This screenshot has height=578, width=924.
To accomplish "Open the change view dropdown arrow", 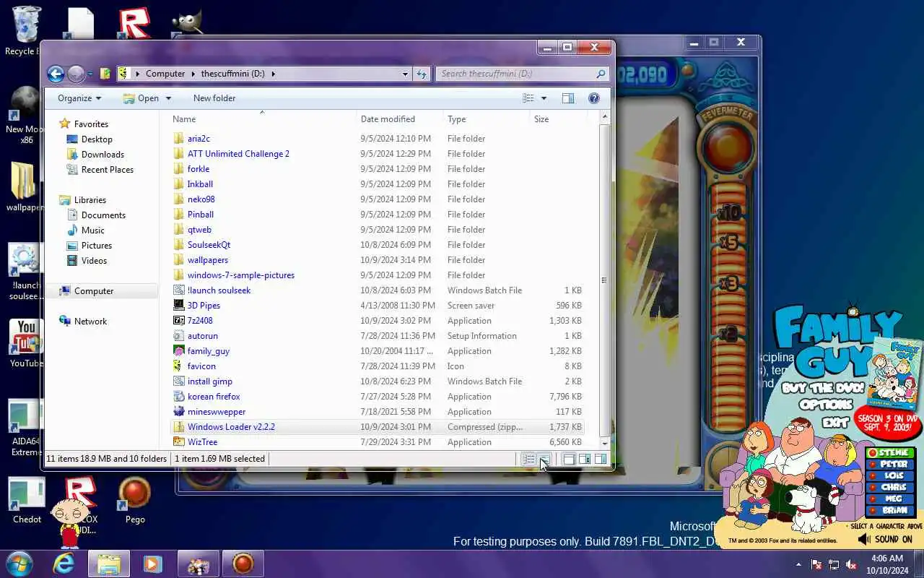I will coord(544,98).
